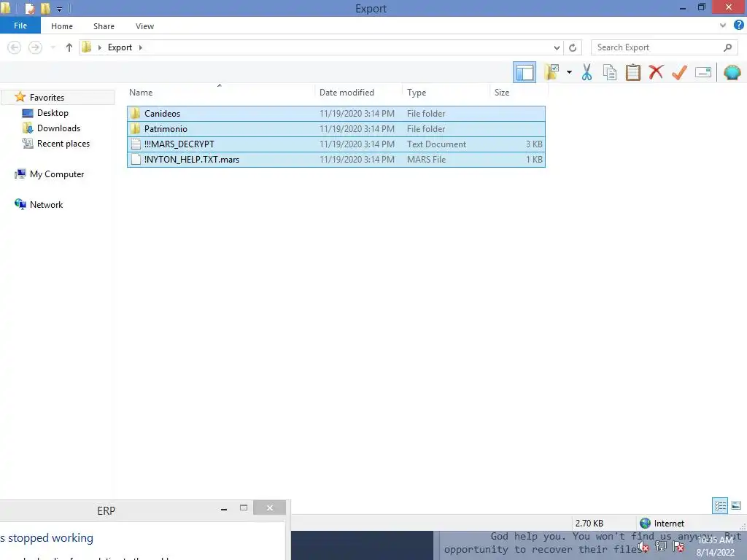747x560 pixels.
Task: Select the Canideos folder
Action: coord(336,113)
